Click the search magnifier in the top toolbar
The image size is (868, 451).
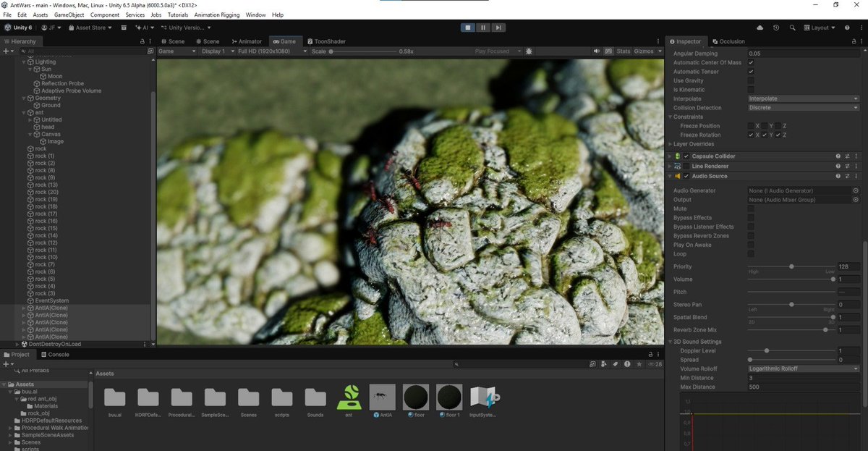[x=792, y=28]
